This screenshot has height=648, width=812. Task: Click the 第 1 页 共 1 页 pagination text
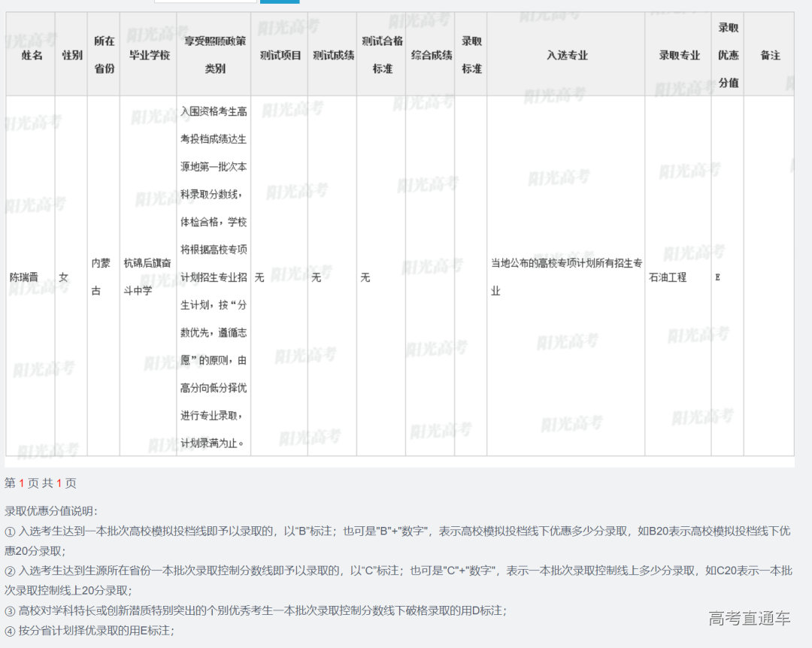tap(41, 483)
